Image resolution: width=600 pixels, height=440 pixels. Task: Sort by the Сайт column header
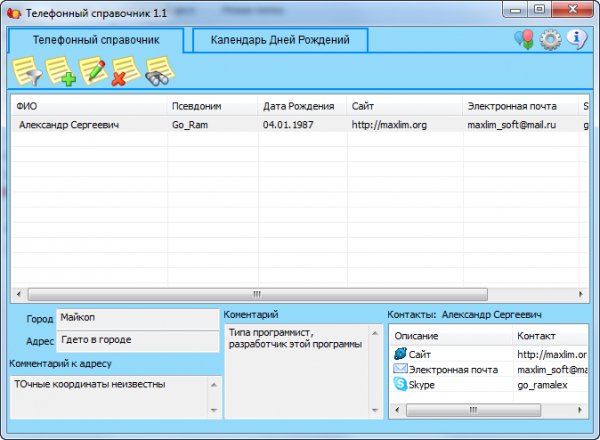click(405, 106)
